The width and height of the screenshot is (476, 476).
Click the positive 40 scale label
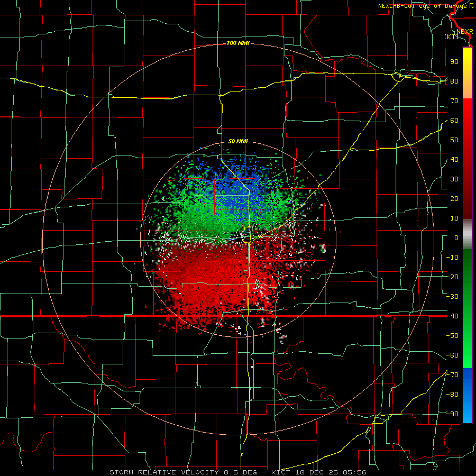click(454, 160)
